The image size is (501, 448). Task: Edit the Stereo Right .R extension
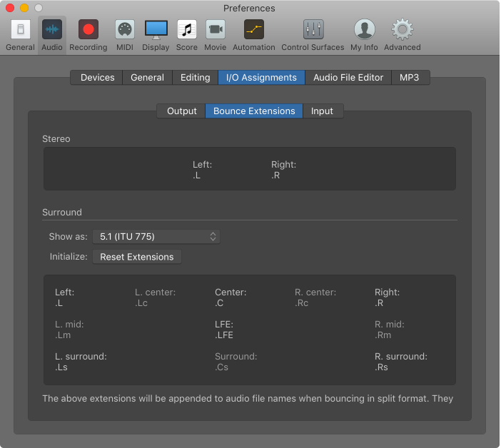point(275,175)
